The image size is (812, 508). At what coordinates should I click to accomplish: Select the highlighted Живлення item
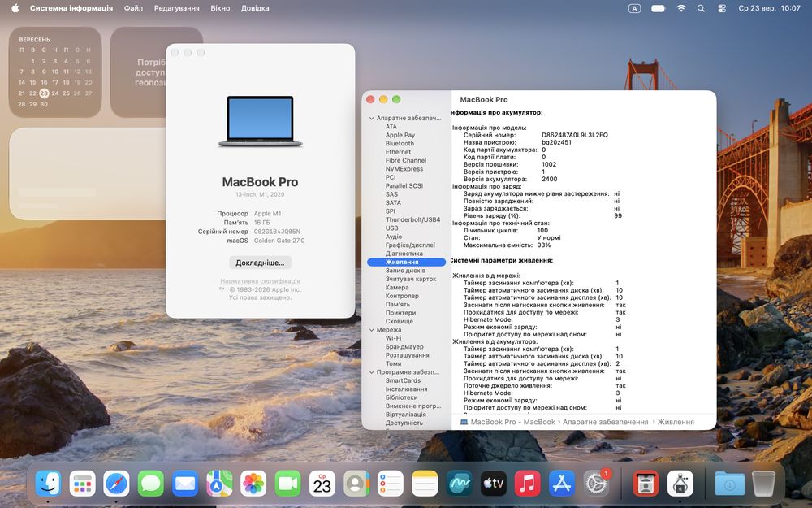click(x=407, y=263)
